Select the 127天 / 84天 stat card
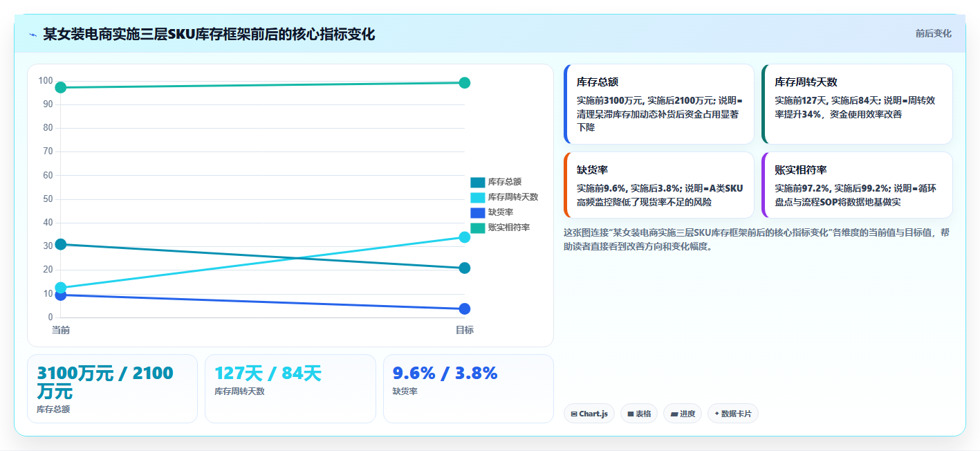 pos(290,389)
